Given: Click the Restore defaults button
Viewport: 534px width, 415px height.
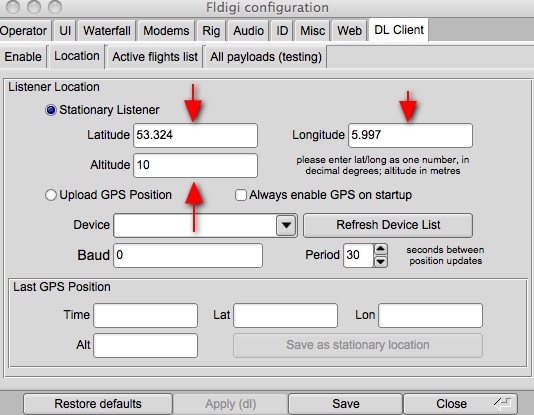Looking at the screenshot, I should click(x=98, y=404).
